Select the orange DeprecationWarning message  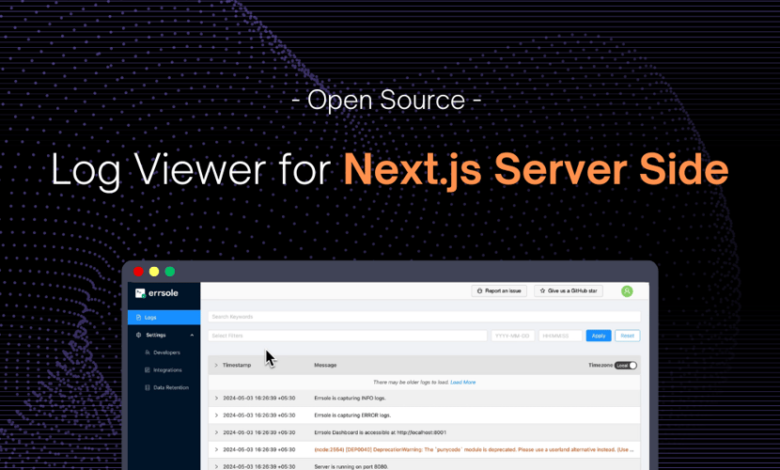(474, 450)
